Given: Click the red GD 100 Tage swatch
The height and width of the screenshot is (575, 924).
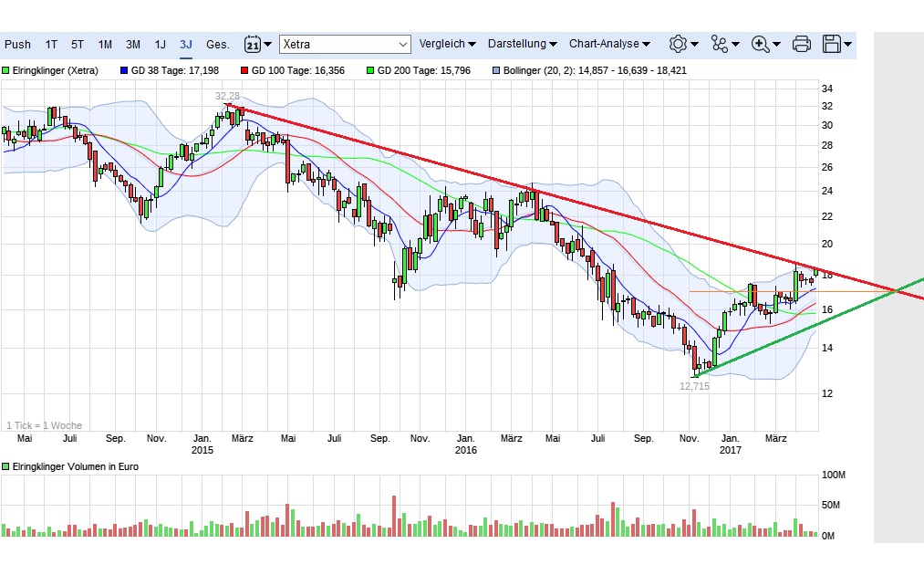Looking at the screenshot, I should 244,70.
